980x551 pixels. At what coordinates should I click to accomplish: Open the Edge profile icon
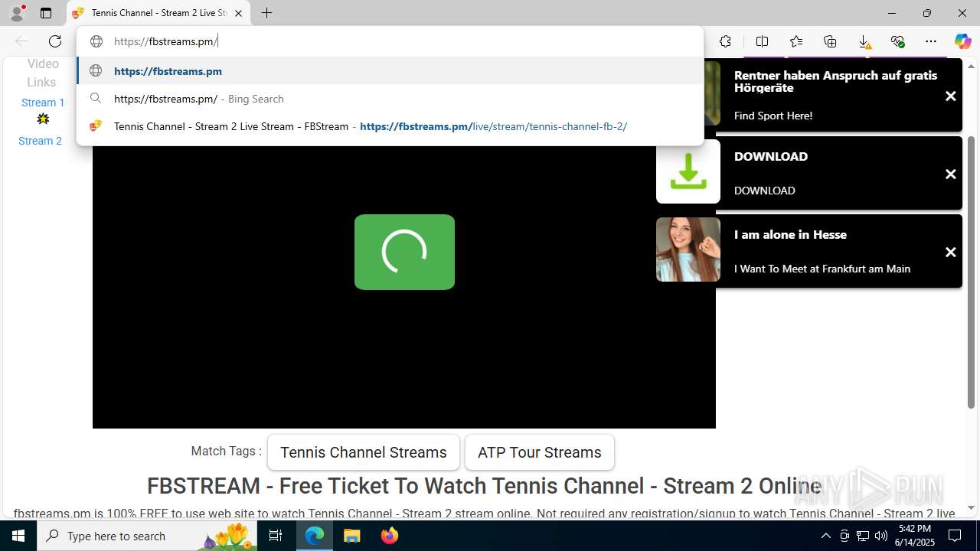coord(16,13)
